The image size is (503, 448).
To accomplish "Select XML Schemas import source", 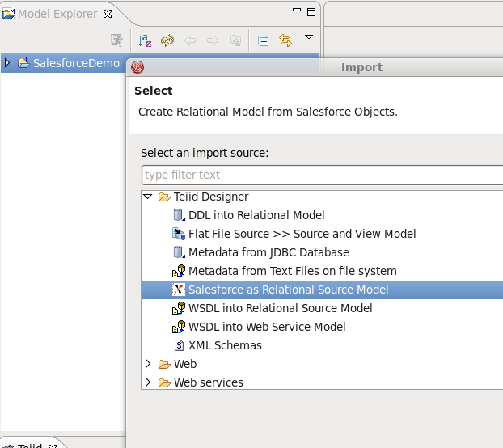I will tap(225, 345).
